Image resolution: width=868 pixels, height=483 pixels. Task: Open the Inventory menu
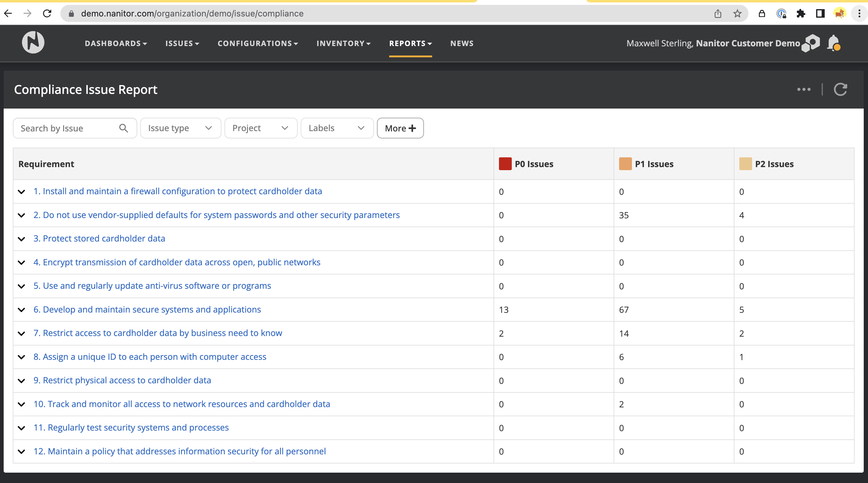[343, 43]
